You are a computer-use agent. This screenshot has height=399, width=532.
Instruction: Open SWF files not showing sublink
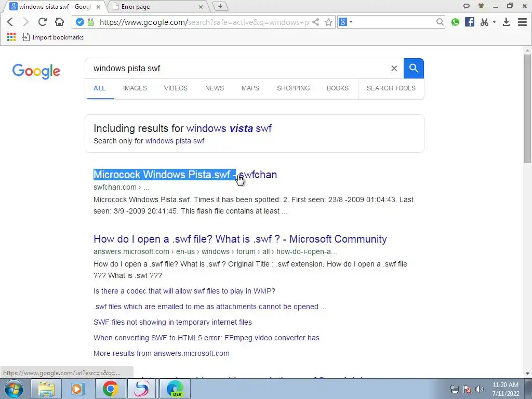tap(172, 322)
